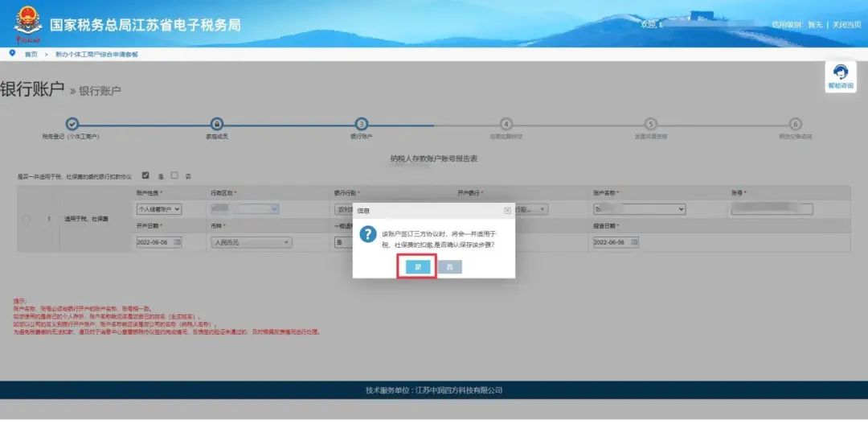Confirm dialog with 是 button
This screenshot has width=868, height=424.
click(418, 267)
